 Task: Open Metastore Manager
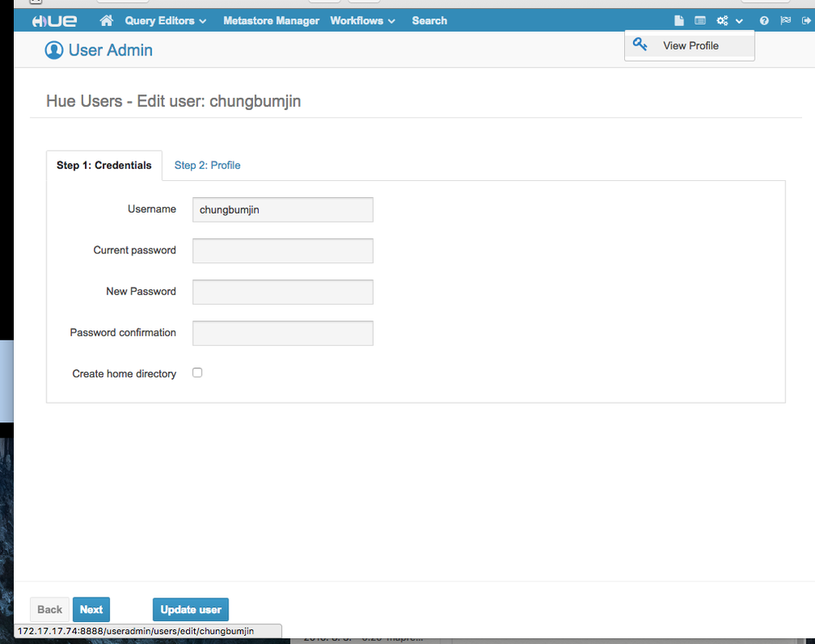pos(272,20)
